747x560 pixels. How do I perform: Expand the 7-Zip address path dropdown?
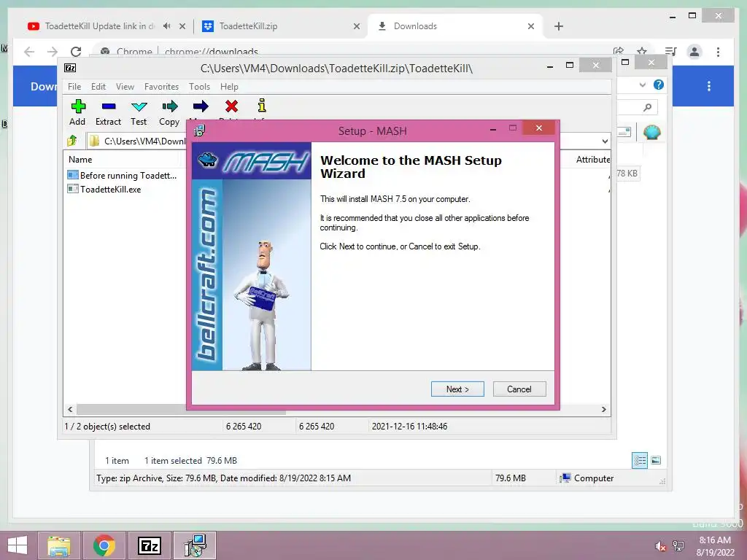point(605,141)
